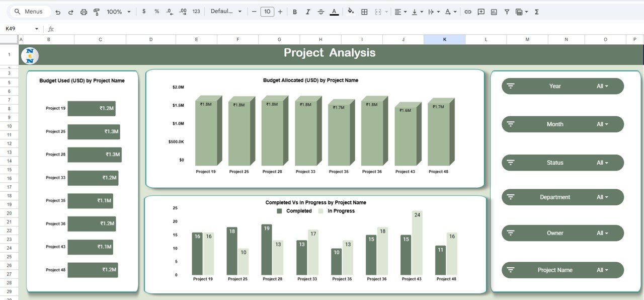Viewport: 644px width, 300px height.
Task: Open the functions menu via sigma icon
Action: pos(536,11)
